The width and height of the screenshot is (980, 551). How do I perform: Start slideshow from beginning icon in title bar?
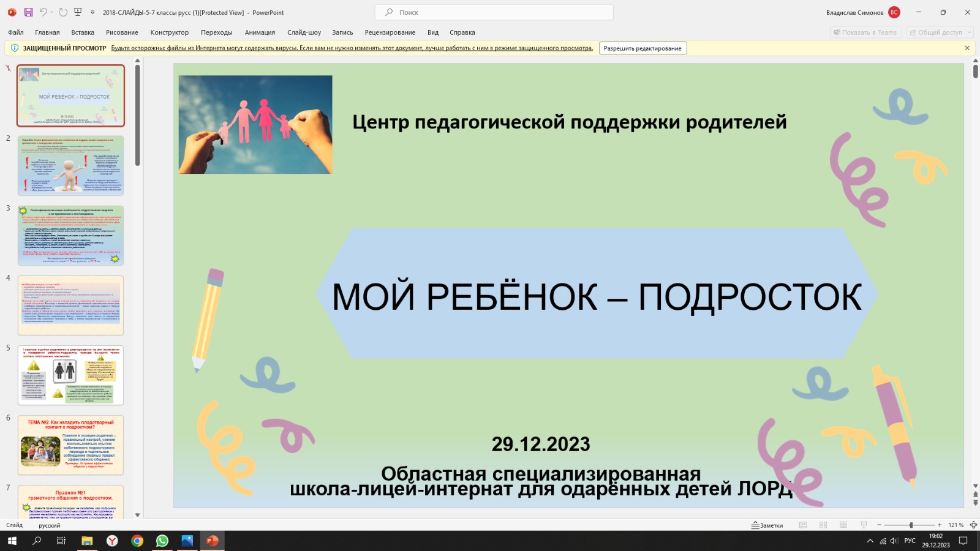point(78,12)
